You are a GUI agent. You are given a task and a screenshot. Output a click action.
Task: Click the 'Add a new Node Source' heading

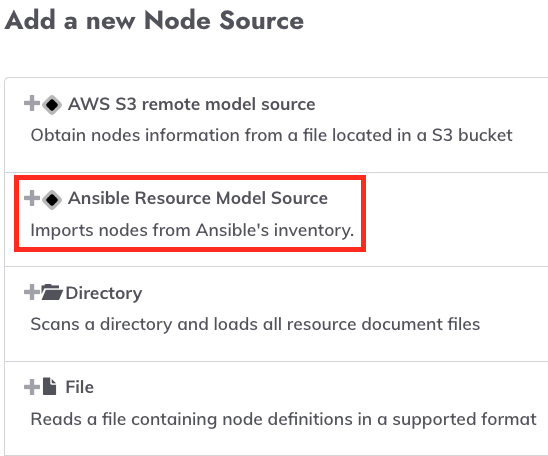[x=154, y=20]
